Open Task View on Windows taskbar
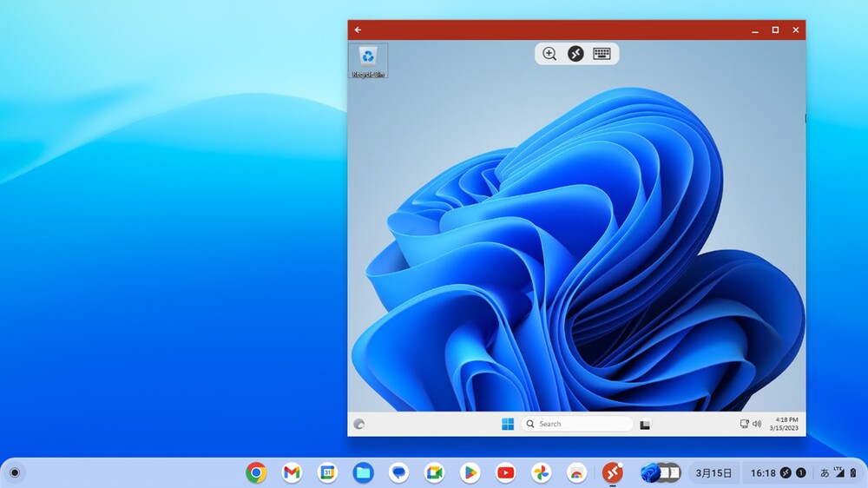This screenshot has height=488, width=868. pos(645,425)
